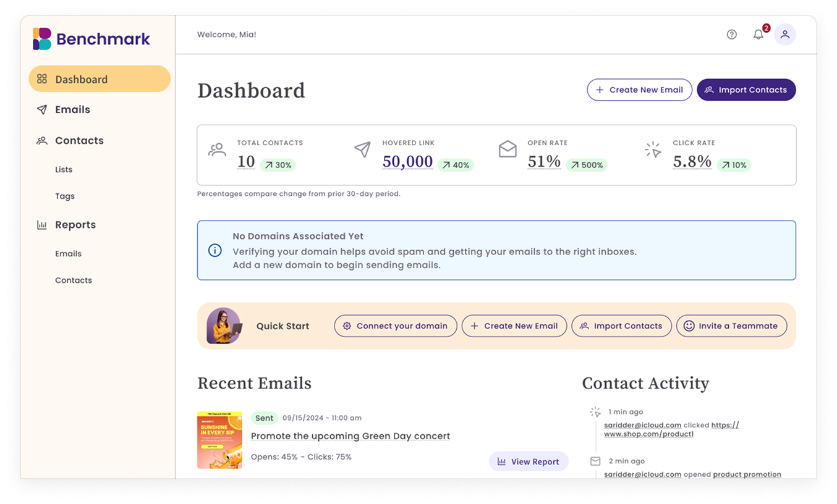Open Tags in the sidebar
Screen dimensions: 837x504
[x=64, y=196]
